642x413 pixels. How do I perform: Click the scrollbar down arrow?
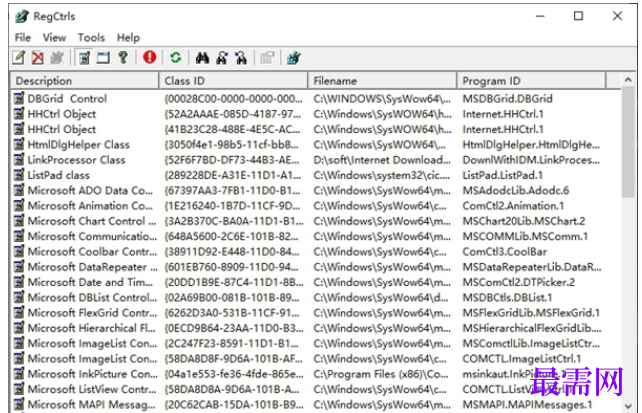[x=628, y=406]
